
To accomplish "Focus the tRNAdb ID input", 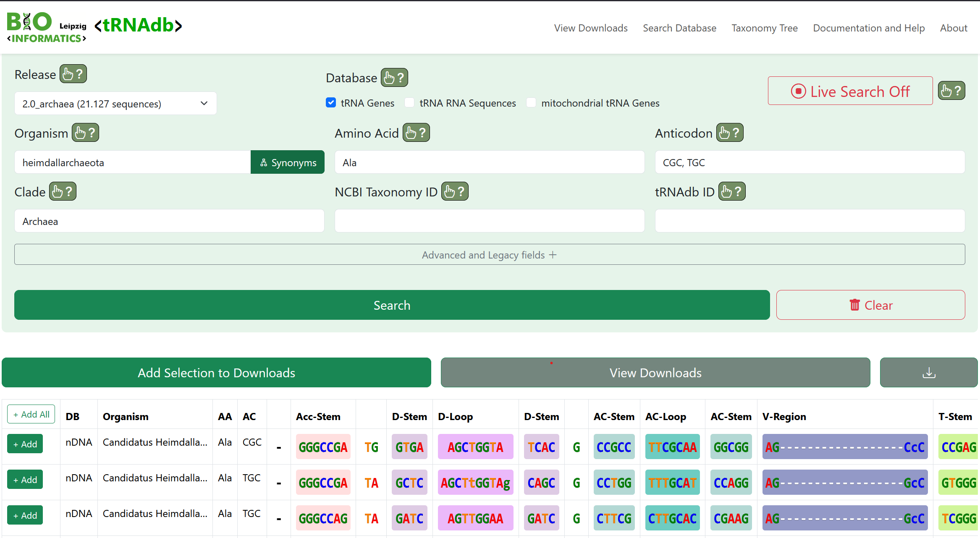I will [x=810, y=221].
